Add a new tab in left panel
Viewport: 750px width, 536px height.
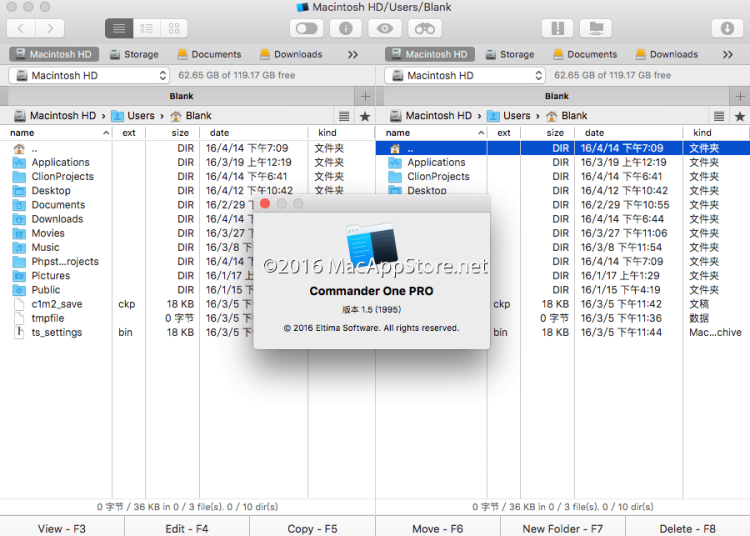tap(365, 96)
